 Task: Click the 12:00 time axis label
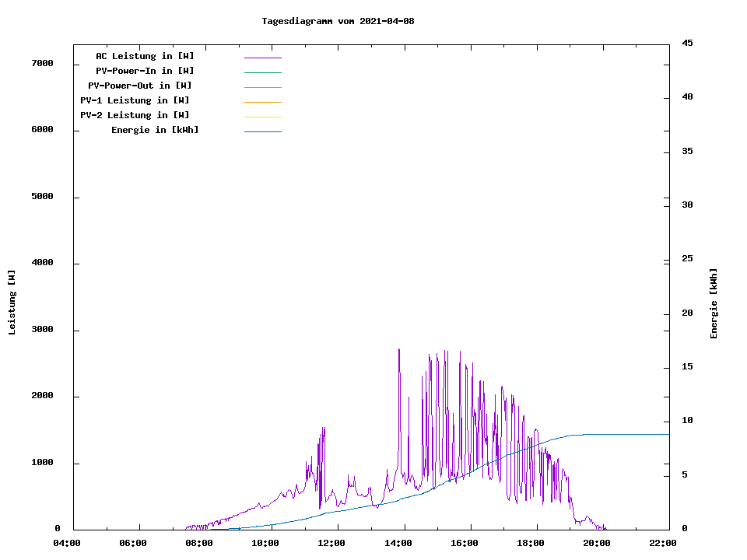[x=331, y=543]
